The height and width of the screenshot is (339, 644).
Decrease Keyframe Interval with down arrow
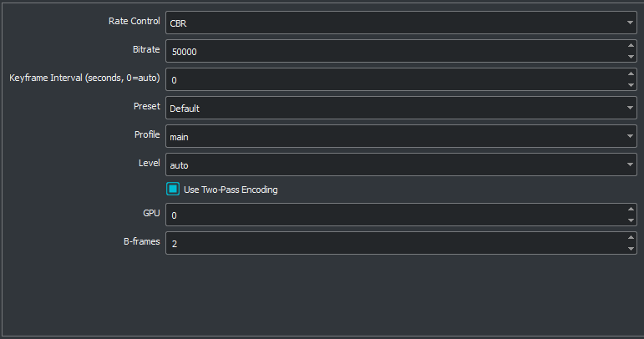(x=630, y=85)
